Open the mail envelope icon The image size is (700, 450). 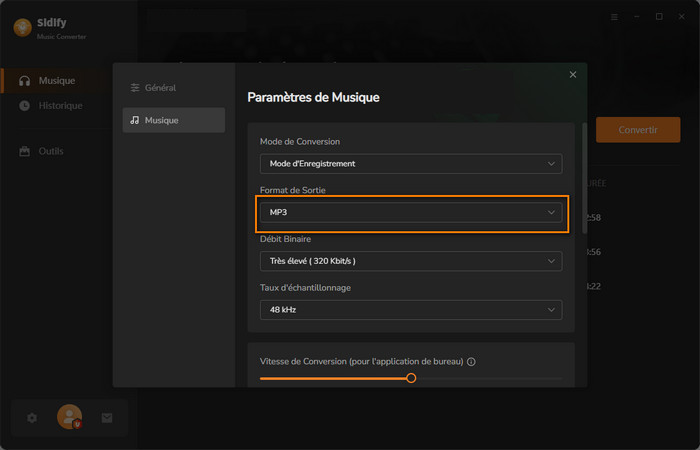click(x=107, y=418)
